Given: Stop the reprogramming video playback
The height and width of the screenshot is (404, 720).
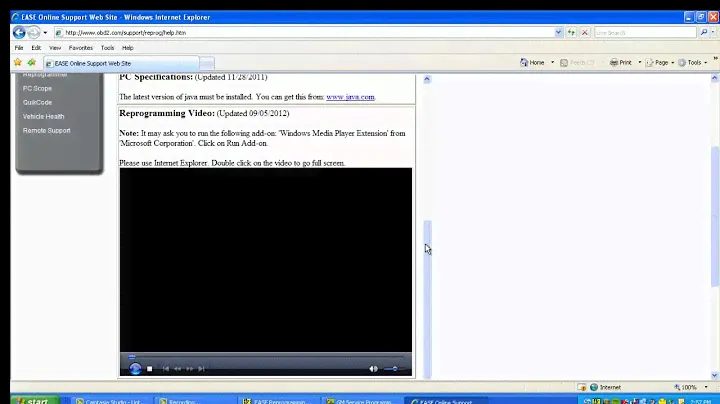Looking at the screenshot, I should pyautogui.click(x=150, y=369).
